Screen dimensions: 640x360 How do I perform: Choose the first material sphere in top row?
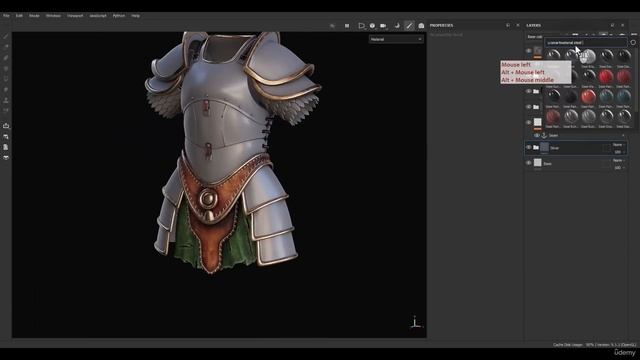tap(553, 56)
